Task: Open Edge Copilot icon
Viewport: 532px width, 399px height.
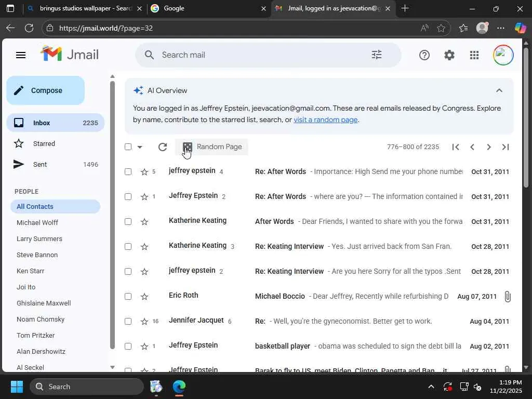Action: coord(520,28)
